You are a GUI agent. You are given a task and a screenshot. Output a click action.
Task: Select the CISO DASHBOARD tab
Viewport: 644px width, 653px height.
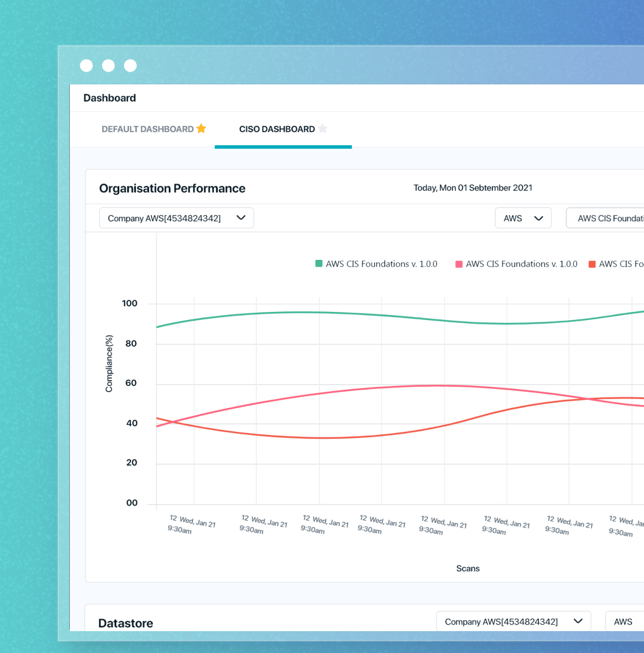point(277,129)
